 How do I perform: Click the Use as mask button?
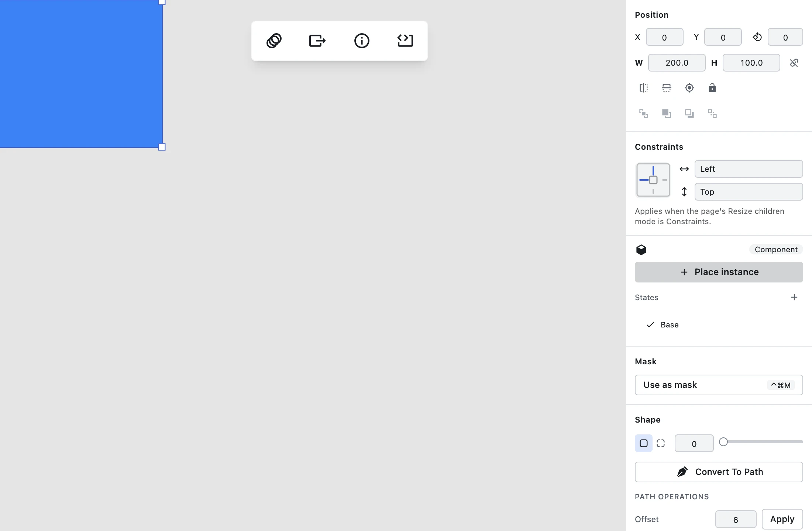(719, 385)
